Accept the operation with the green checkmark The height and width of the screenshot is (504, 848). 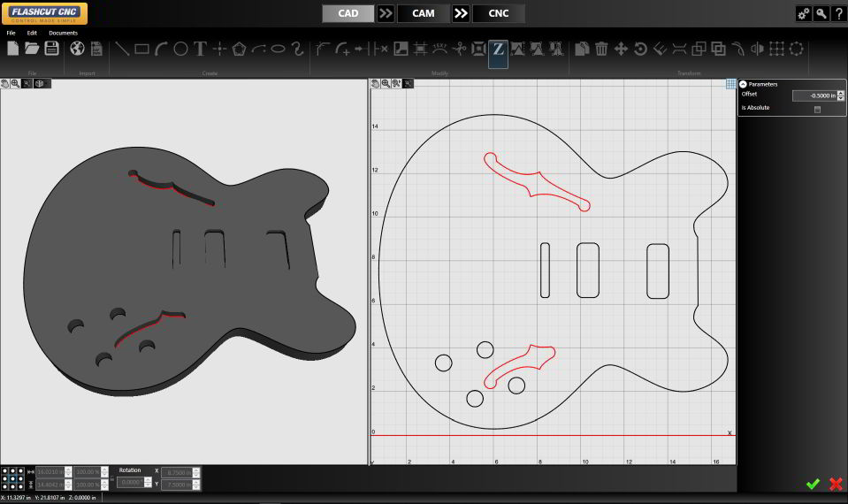click(x=813, y=484)
